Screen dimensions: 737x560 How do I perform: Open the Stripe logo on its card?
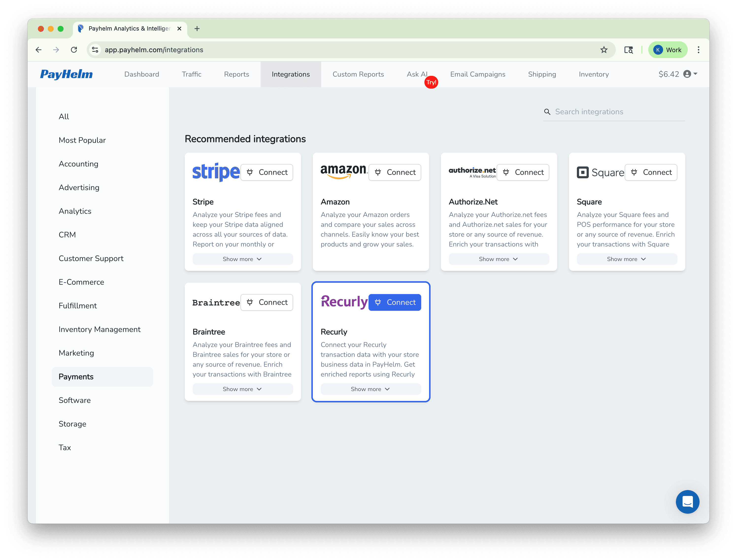[216, 172]
